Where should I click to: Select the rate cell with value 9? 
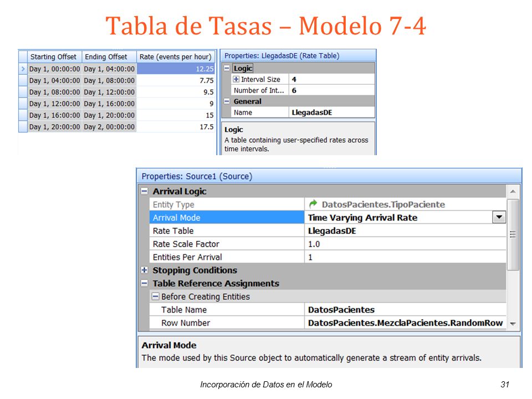(176, 104)
